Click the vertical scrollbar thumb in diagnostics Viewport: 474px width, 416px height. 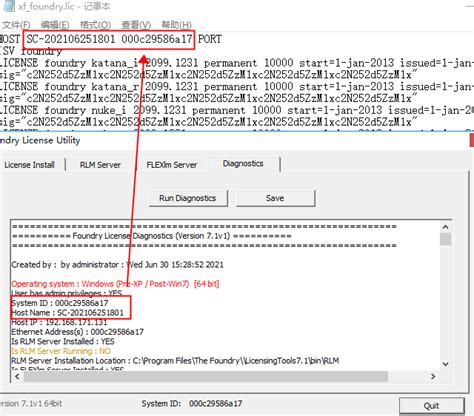pyautogui.click(x=446, y=239)
